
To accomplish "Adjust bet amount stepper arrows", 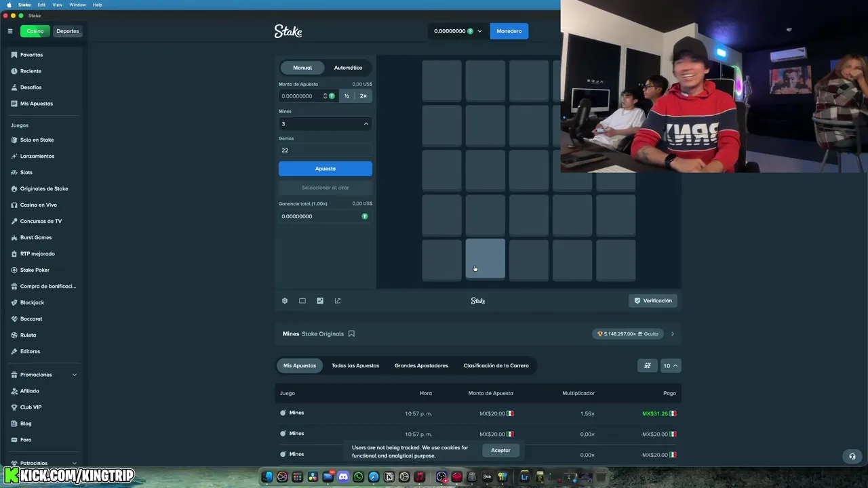I will tap(325, 96).
